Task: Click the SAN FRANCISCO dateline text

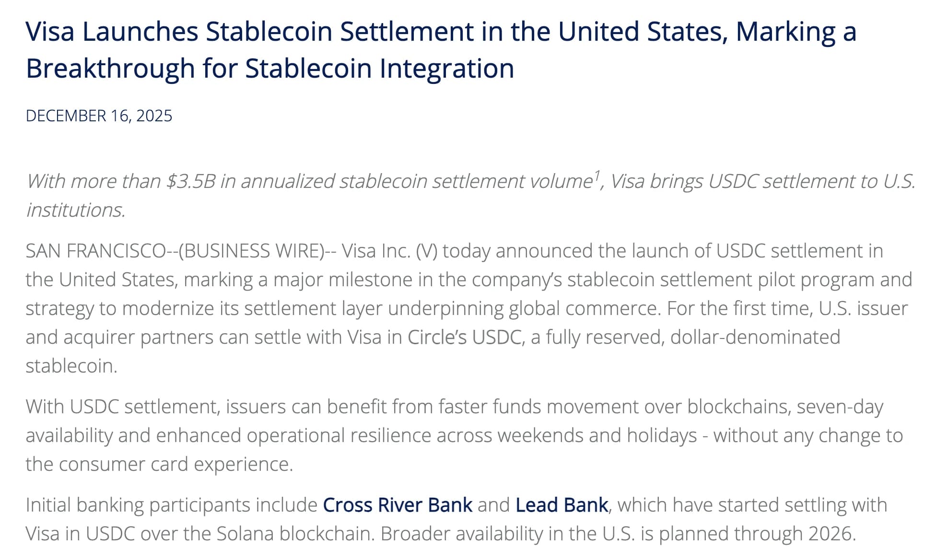Action: pyautogui.click(x=96, y=251)
